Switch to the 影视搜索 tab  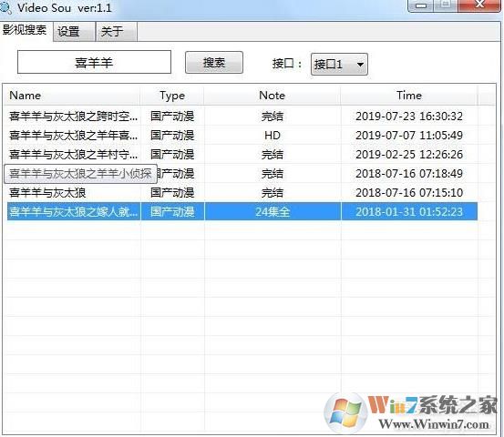click(x=26, y=31)
